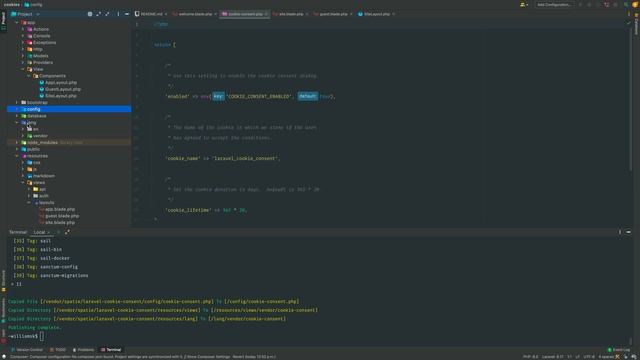
Task: Open the Version Control tool window
Action: (x=27, y=350)
